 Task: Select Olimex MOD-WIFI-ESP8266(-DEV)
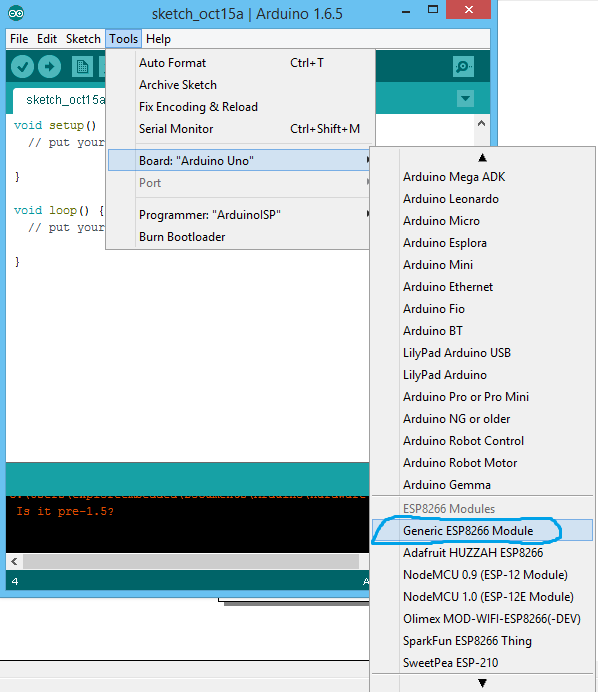pos(482,619)
